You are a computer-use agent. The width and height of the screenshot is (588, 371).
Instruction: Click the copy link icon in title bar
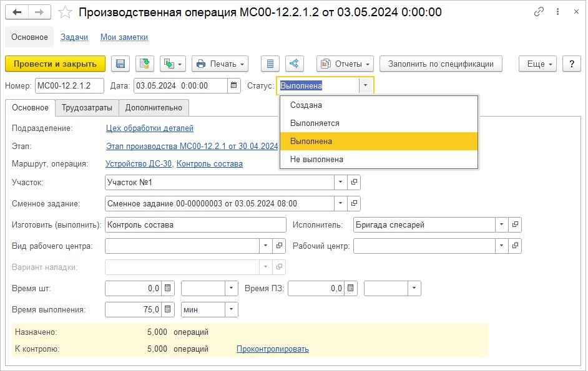point(539,12)
